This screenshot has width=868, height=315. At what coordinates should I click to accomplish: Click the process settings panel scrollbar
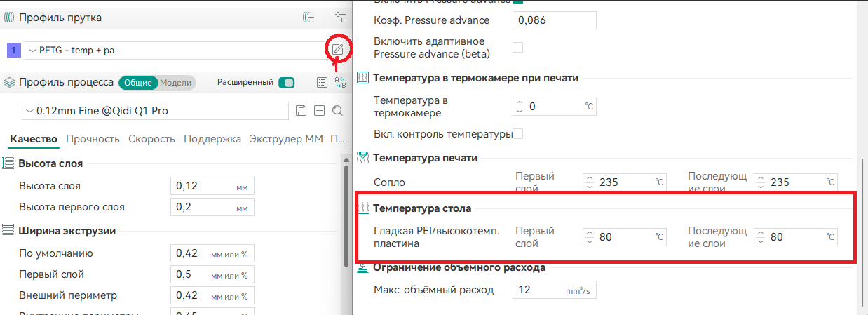pyautogui.click(x=345, y=217)
